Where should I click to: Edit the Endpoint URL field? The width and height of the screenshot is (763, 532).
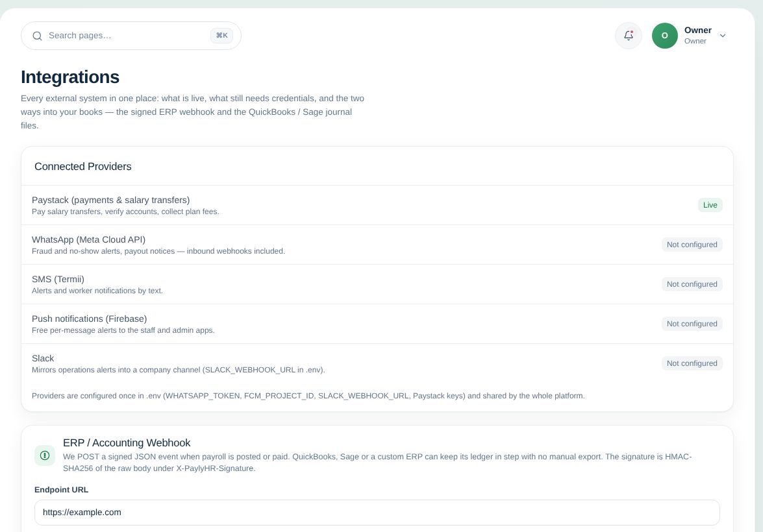click(x=377, y=513)
